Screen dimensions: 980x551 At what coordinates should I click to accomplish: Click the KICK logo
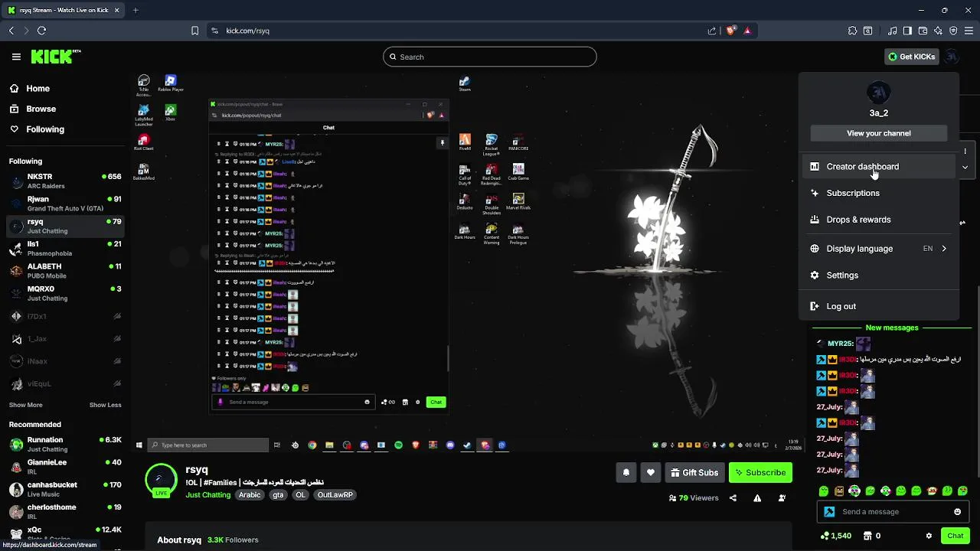tap(55, 57)
